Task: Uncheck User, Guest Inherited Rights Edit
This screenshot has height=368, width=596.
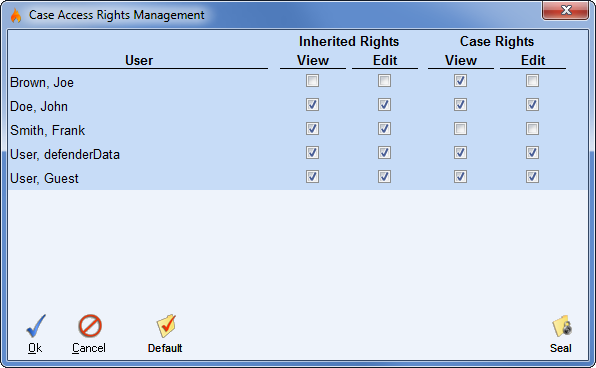Action: pyautogui.click(x=384, y=176)
